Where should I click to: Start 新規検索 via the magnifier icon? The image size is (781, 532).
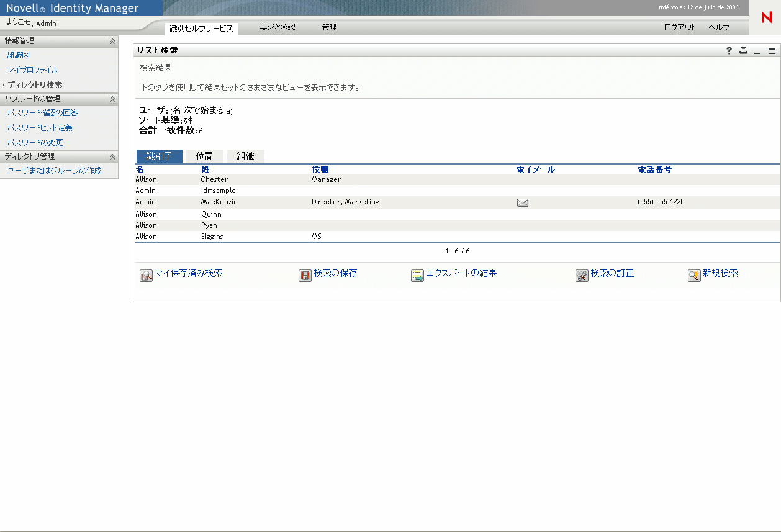(x=694, y=275)
